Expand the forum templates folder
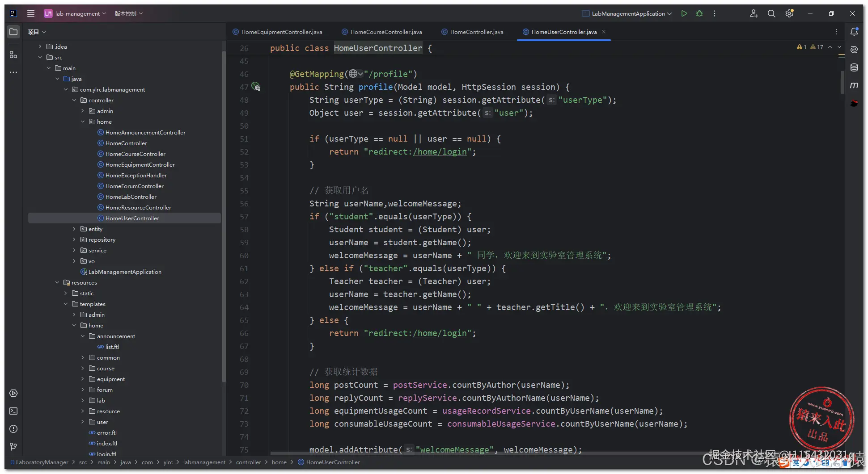The height and width of the screenshot is (474, 868). pos(83,390)
